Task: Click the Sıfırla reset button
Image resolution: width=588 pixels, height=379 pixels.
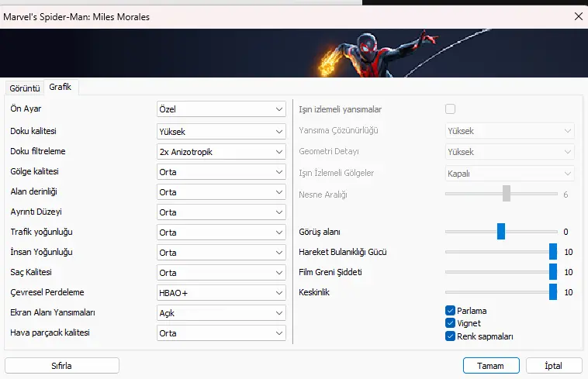Action: 62,366
